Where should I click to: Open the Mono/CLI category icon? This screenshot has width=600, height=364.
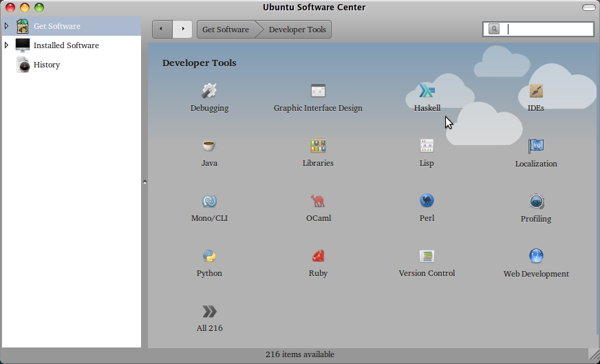(x=209, y=201)
